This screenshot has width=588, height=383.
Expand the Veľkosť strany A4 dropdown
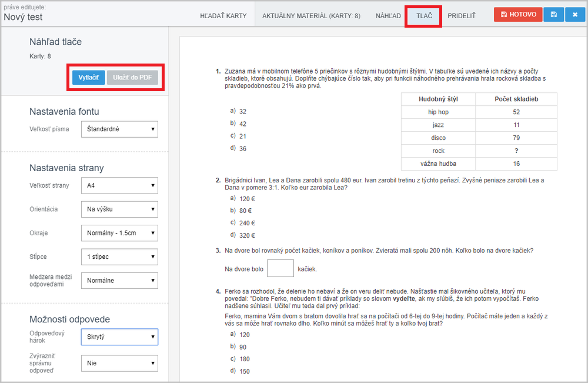pyautogui.click(x=119, y=186)
